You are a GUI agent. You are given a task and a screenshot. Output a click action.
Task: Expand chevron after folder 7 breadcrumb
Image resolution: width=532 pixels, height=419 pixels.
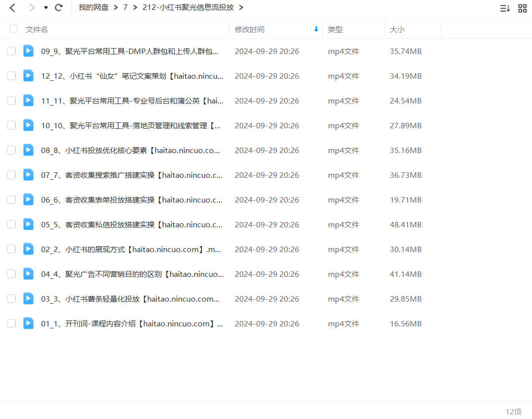(x=135, y=7)
